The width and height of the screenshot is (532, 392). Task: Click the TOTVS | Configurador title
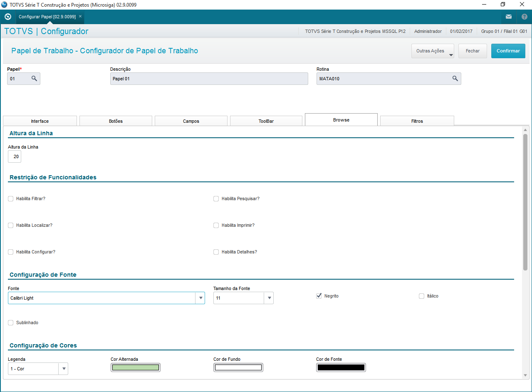point(46,31)
